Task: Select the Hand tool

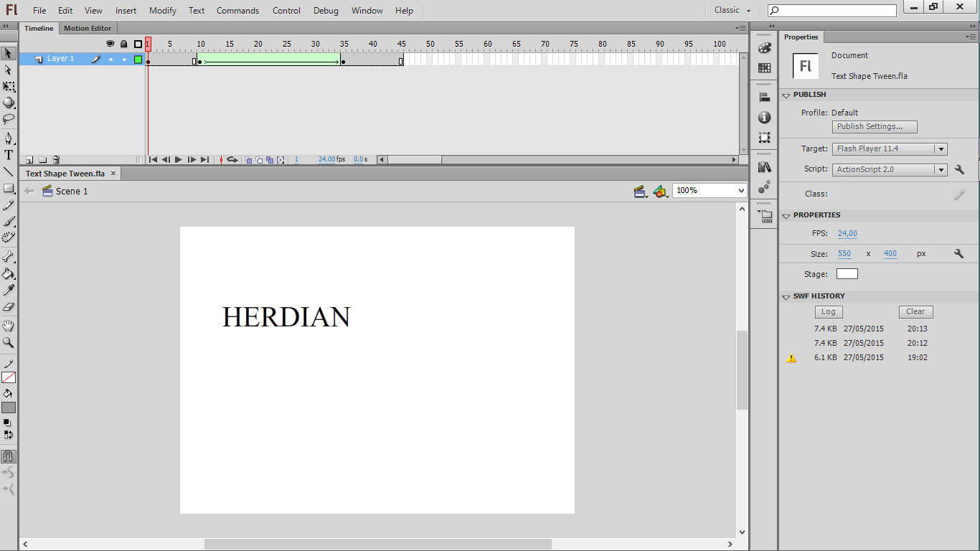Action: click(9, 326)
